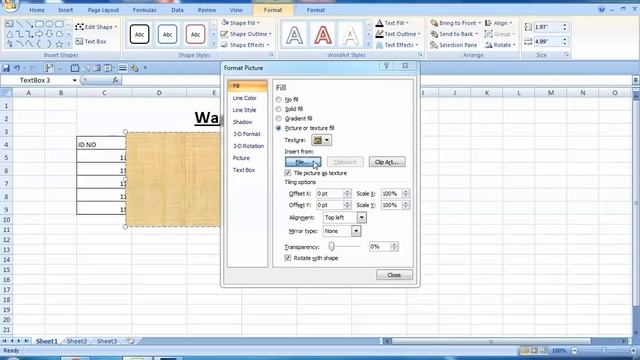Apply the black outline Abc shape style
Image resolution: width=640 pixels, height=360 pixels.
point(140,34)
